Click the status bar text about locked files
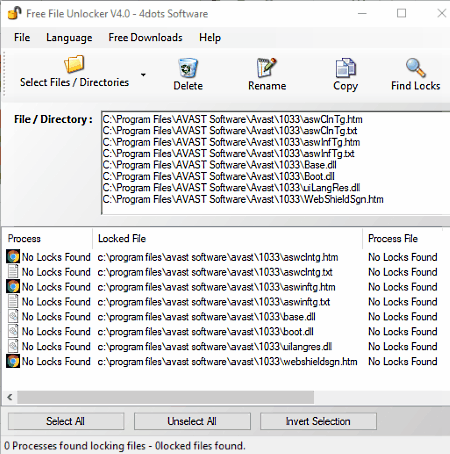450x454 pixels. [x=125, y=446]
